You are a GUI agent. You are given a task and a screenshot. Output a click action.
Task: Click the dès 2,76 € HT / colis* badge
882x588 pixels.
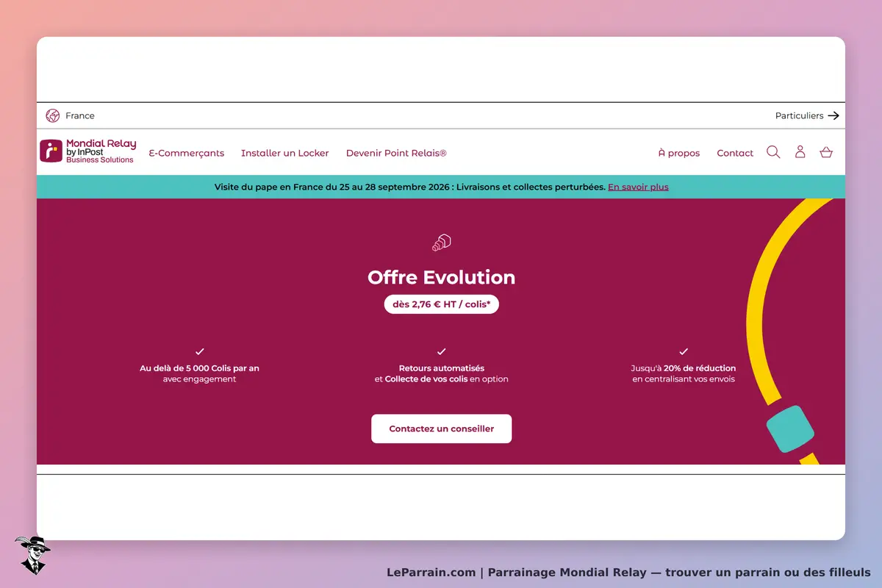[x=441, y=304]
